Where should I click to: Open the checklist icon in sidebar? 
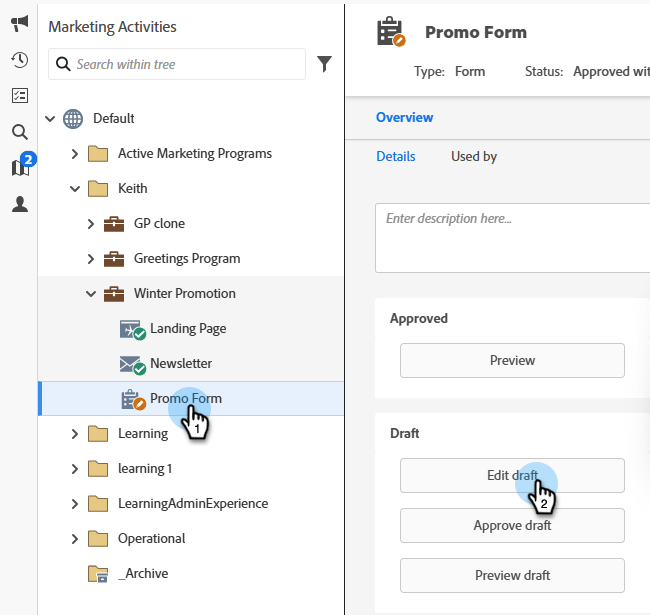19,96
